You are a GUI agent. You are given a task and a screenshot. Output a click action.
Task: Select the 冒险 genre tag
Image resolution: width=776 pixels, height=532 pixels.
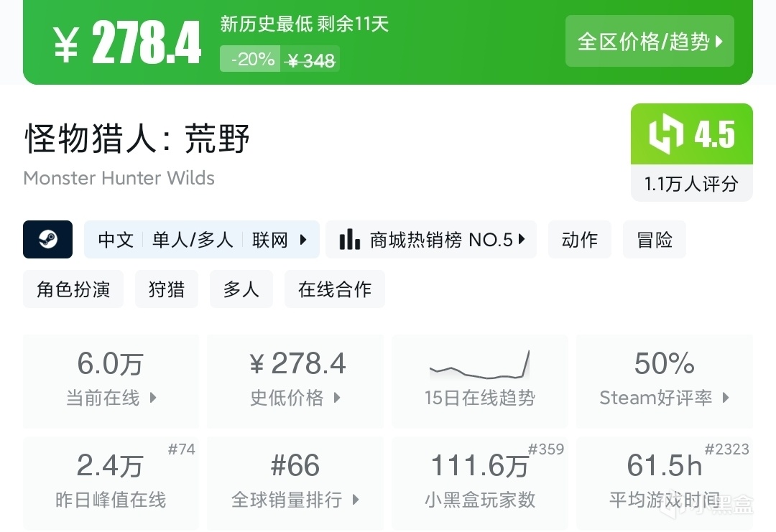click(654, 239)
